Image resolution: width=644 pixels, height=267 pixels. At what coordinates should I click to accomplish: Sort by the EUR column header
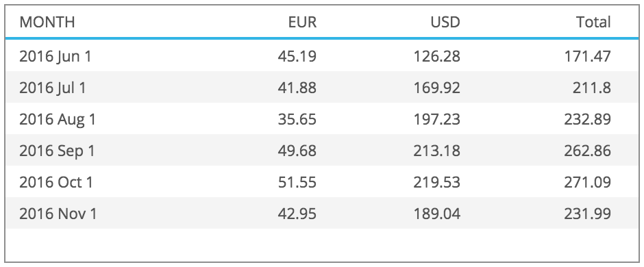point(303,22)
